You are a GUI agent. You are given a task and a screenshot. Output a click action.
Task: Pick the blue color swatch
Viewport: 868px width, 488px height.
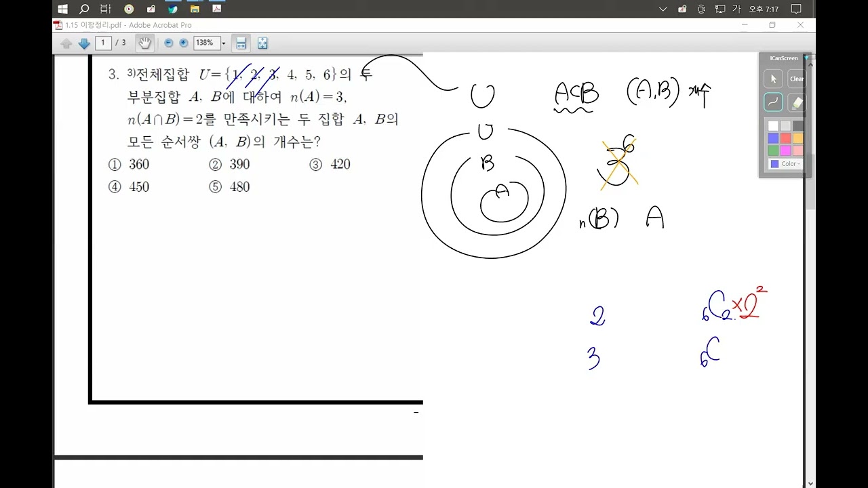point(773,138)
